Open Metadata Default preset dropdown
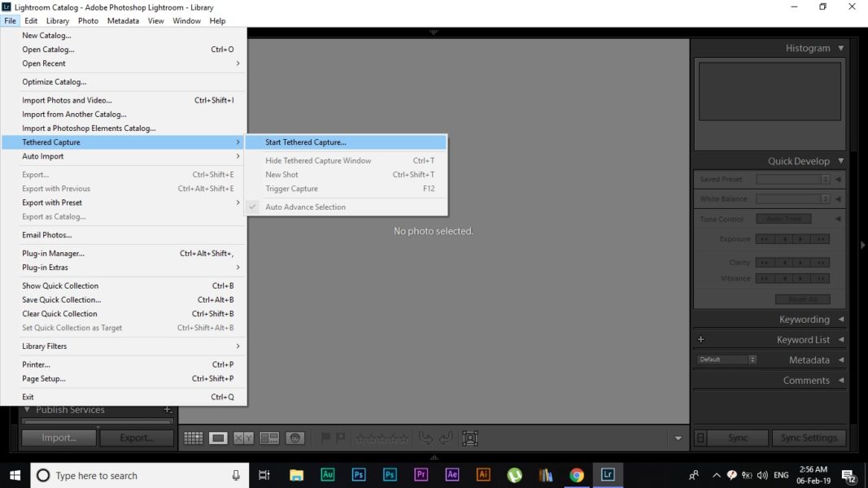Screen dimensions: 868x488 coord(726,359)
